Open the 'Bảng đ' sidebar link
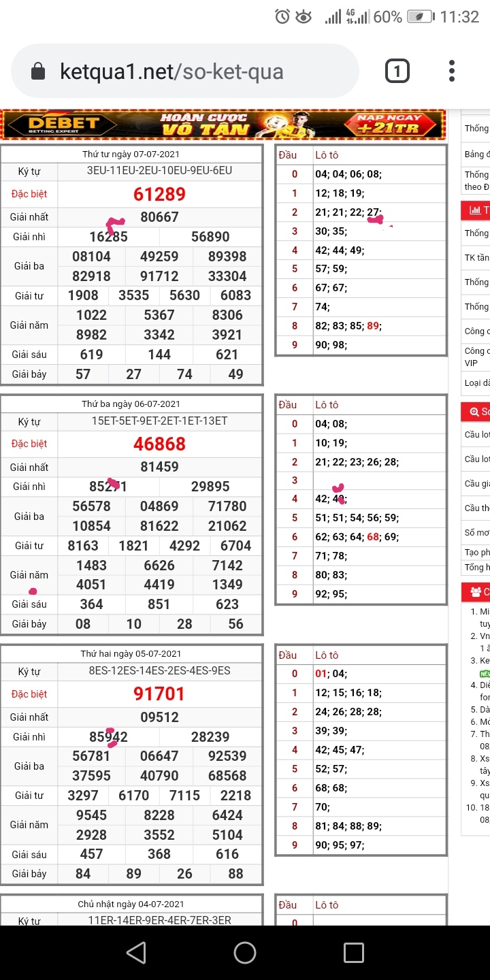Image resolution: width=490 pixels, height=980 pixels. [476, 154]
